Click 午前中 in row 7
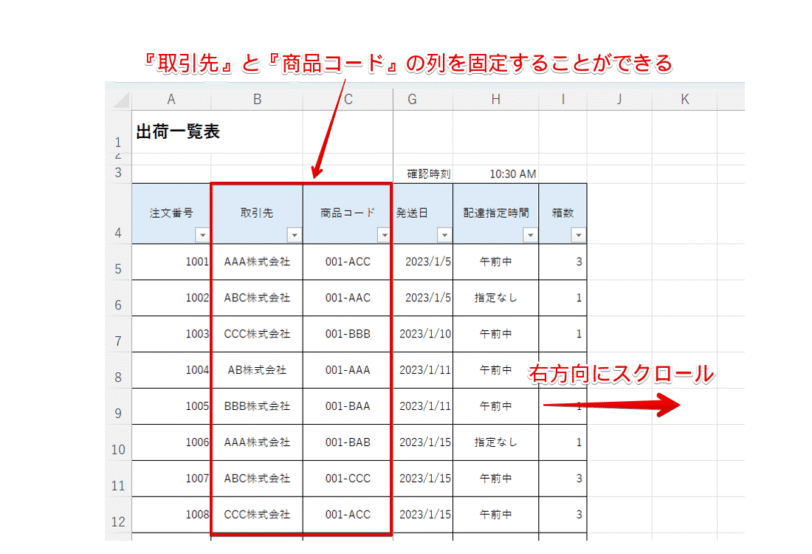The height and width of the screenshot is (554, 812). 496,334
